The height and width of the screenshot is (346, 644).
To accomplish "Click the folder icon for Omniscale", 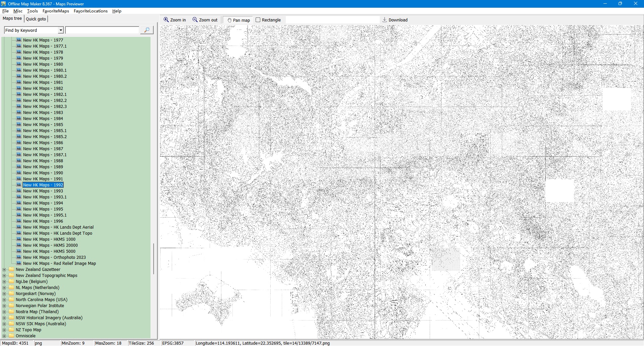I will [x=12, y=336].
